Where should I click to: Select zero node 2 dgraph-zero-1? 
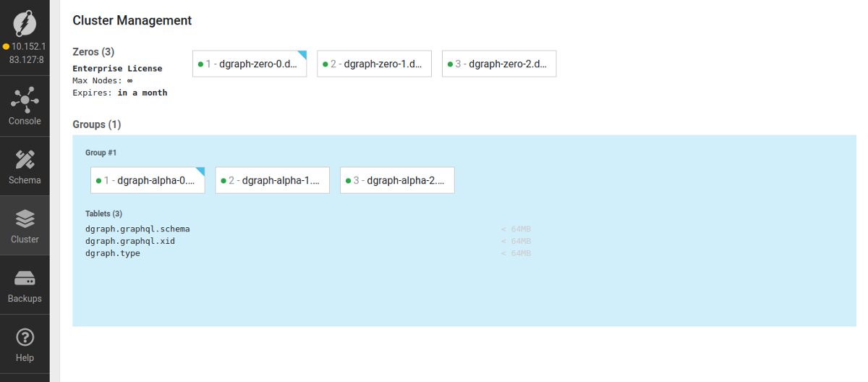pyautogui.click(x=374, y=64)
